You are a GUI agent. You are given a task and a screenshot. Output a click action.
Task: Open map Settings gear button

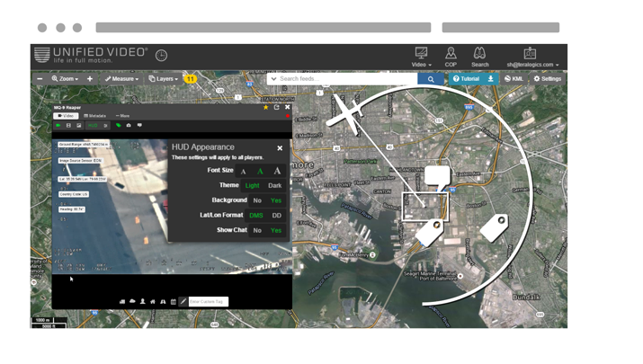548,79
